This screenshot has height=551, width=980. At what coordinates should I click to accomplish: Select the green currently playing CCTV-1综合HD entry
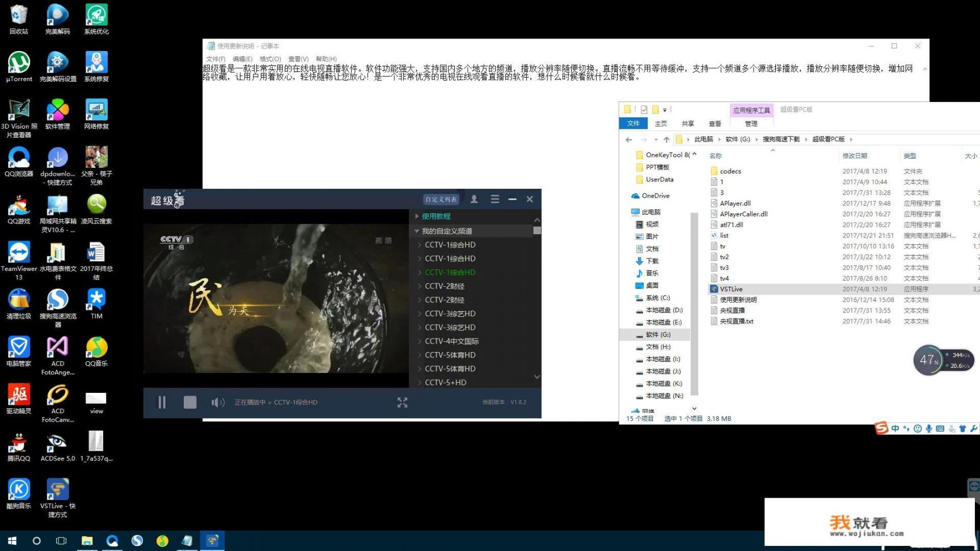click(450, 272)
